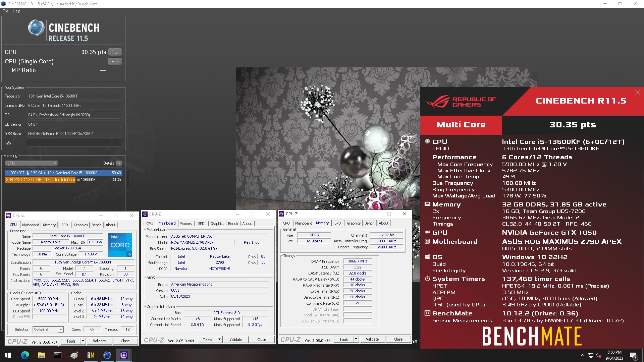Open the Windows Start menu
The height and width of the screenshot is (362, 644).
(8, 355)
